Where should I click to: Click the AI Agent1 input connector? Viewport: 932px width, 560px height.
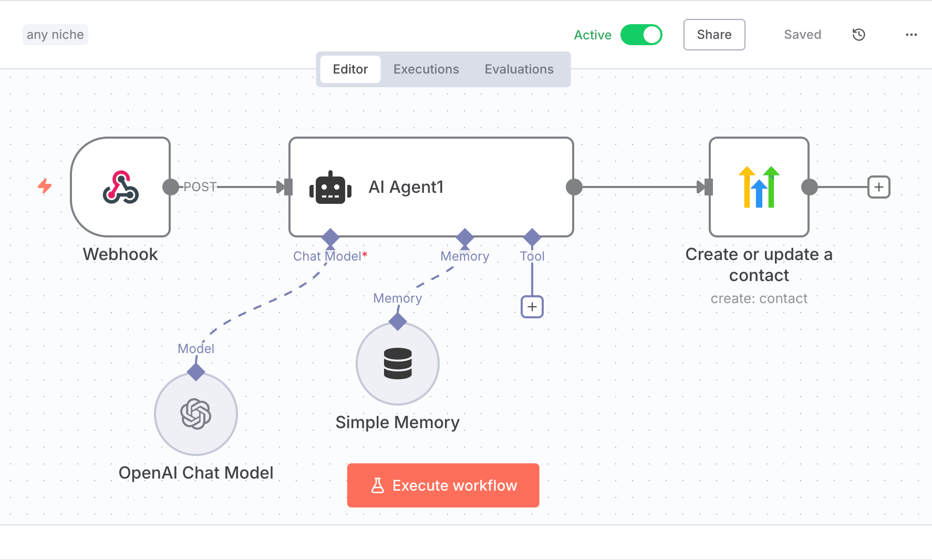pyautogui.click(x=288, y=187)
